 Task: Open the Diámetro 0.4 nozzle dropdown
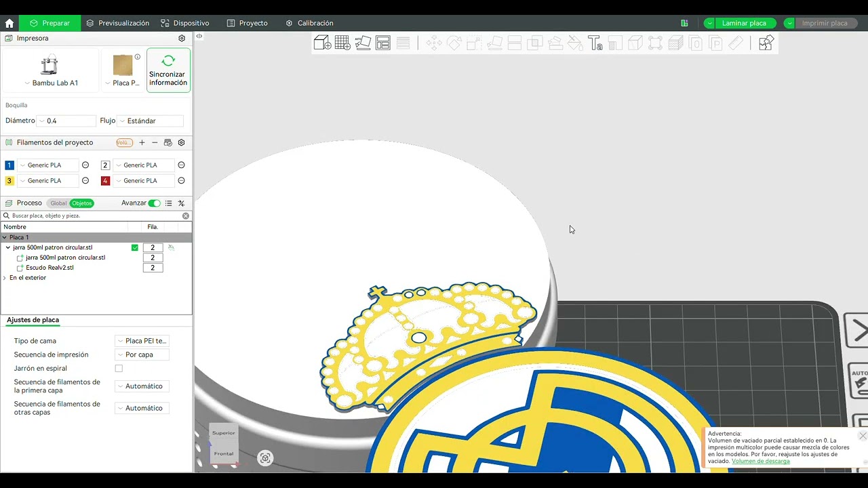(66, 121)
